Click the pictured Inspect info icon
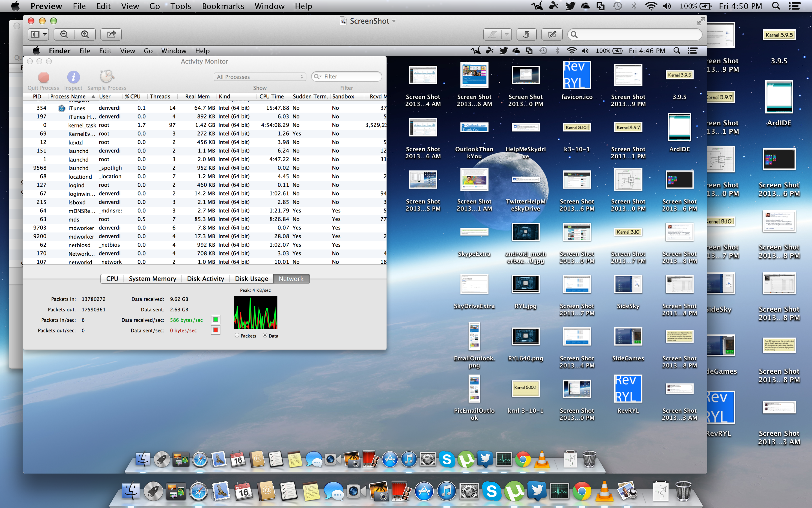The height and width of the screenshot is (508, 812). click(74, 77)
